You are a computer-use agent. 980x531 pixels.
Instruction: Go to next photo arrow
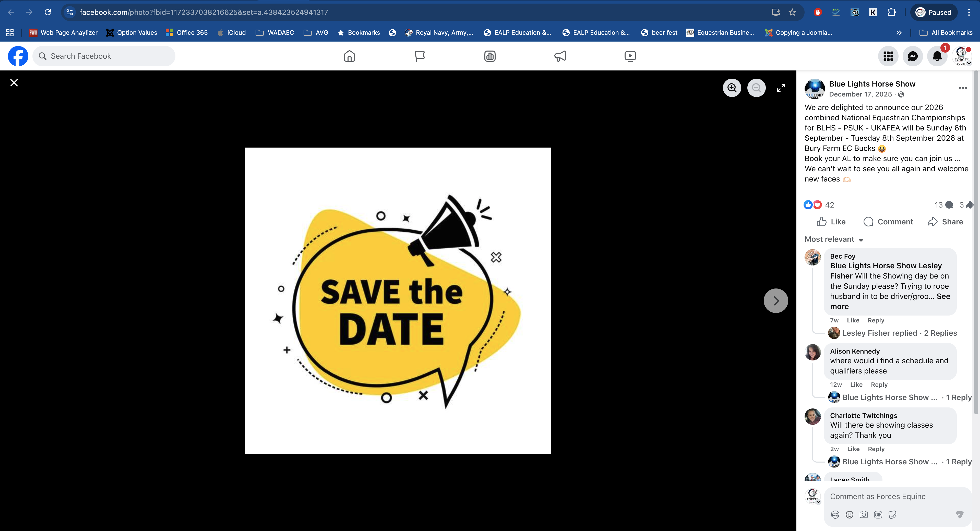click(776, 300)
